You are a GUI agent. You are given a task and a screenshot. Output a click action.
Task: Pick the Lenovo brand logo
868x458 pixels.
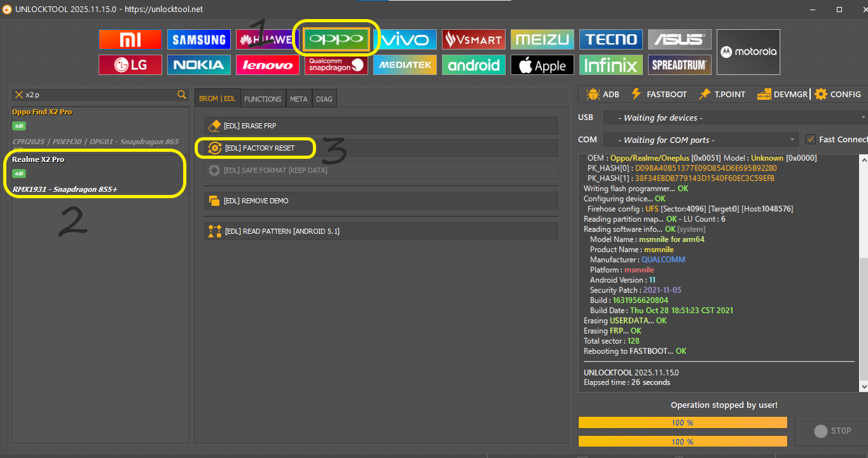tap(268, 65)
